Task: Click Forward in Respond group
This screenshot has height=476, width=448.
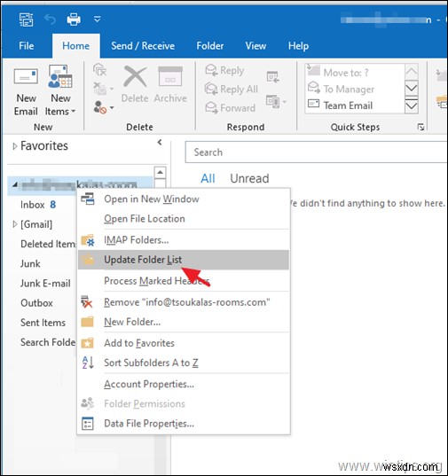Action: tap(231, 108)
